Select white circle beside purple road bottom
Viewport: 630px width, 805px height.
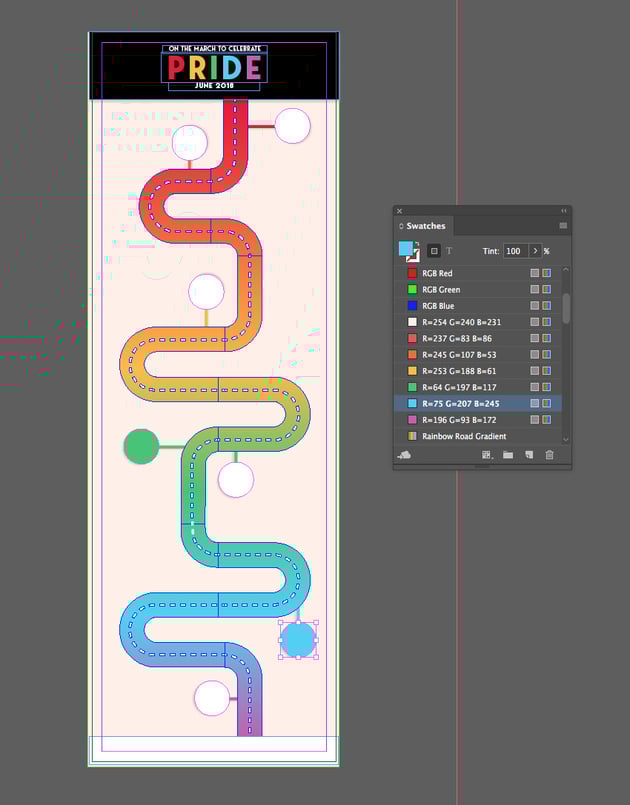[x=212, y=698]
